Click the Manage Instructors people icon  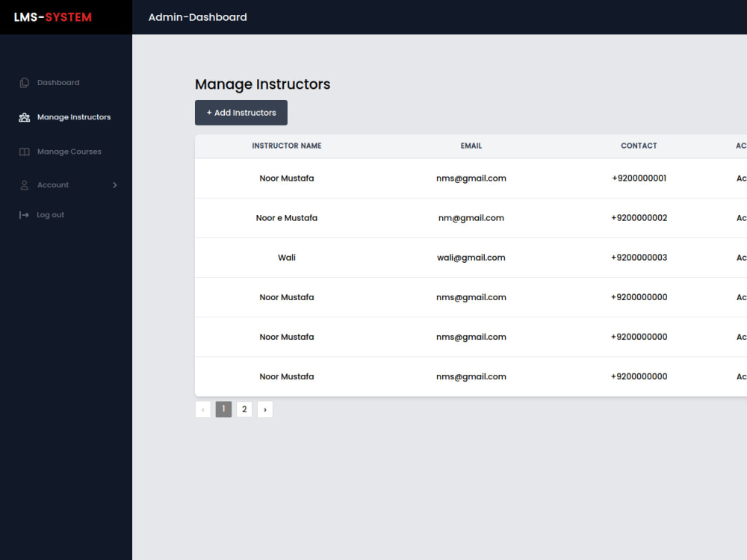coord(24,117)
